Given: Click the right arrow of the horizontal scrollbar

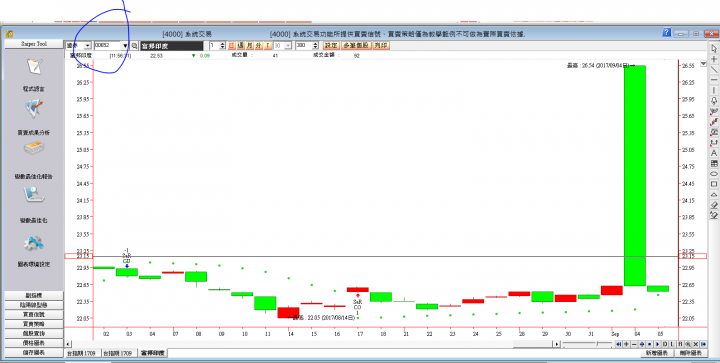Looking at the screenshot, I should click(557, 344).
